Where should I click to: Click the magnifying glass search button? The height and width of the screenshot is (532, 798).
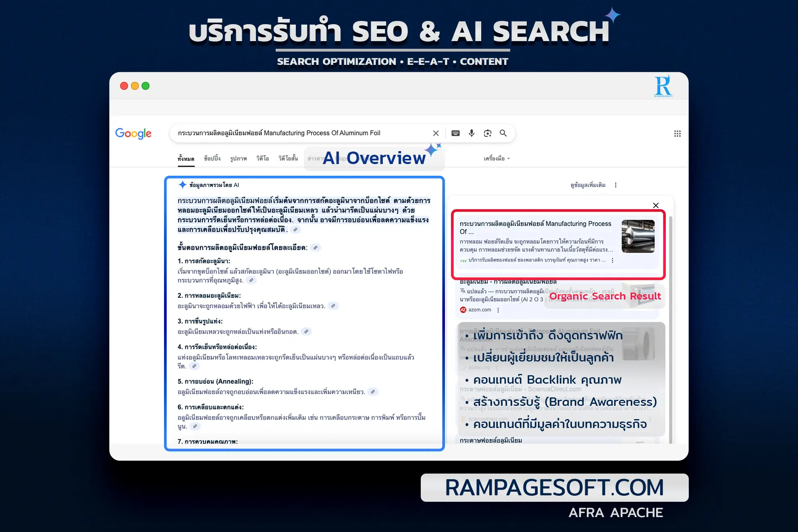pyautogui.click(x=503, y=133)
